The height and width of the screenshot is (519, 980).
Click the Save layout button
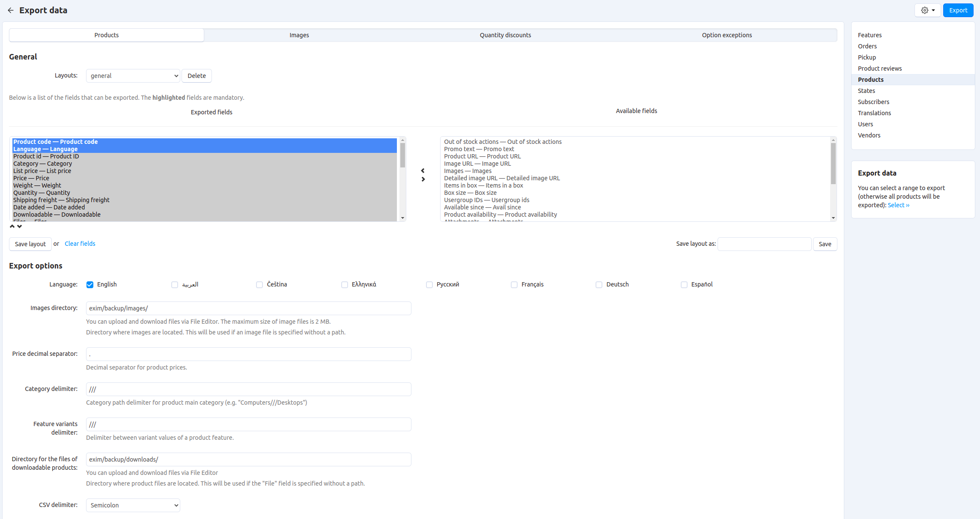[x=30, y=244]
